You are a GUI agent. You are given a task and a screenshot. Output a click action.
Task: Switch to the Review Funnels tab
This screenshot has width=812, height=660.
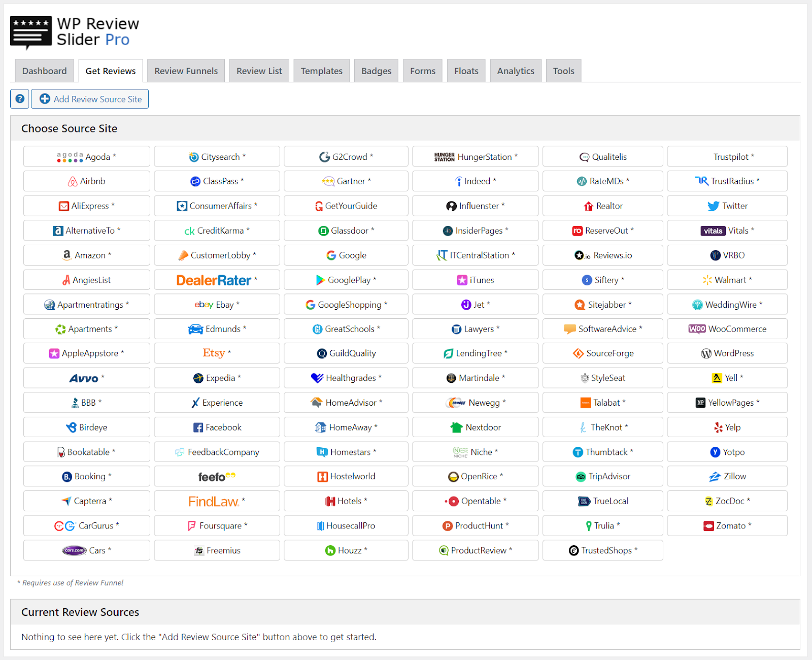tap(186, 71)
